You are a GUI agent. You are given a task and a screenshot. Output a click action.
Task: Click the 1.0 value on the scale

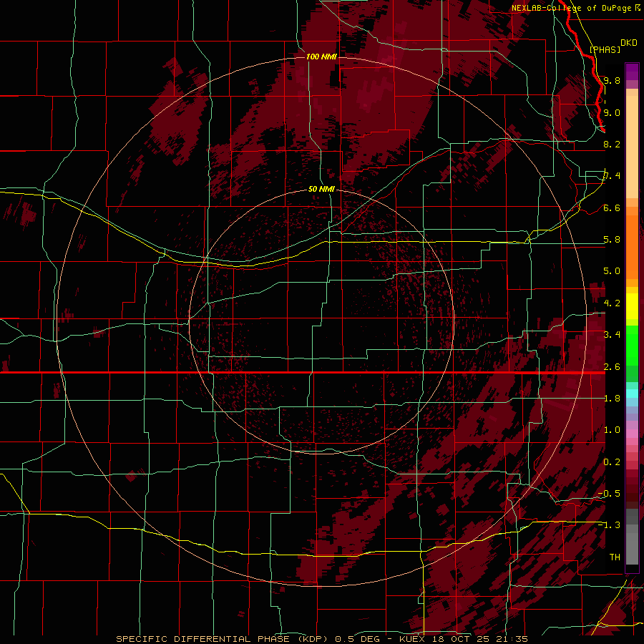[612, 430]
